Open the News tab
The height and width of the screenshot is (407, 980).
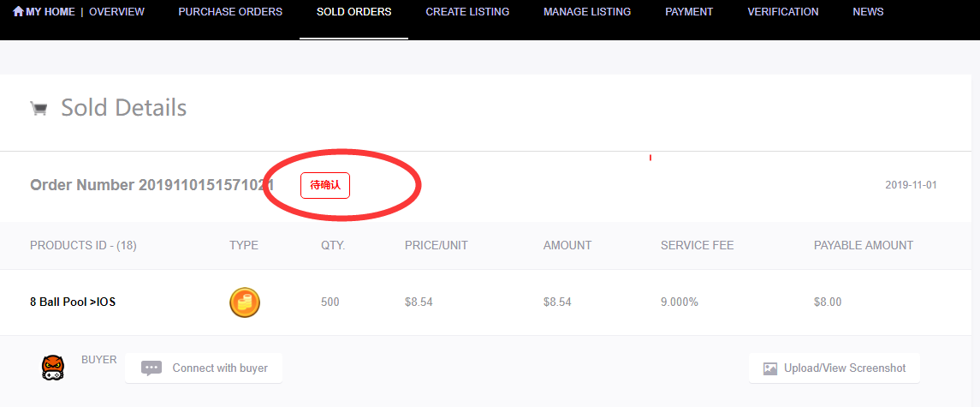868,12
